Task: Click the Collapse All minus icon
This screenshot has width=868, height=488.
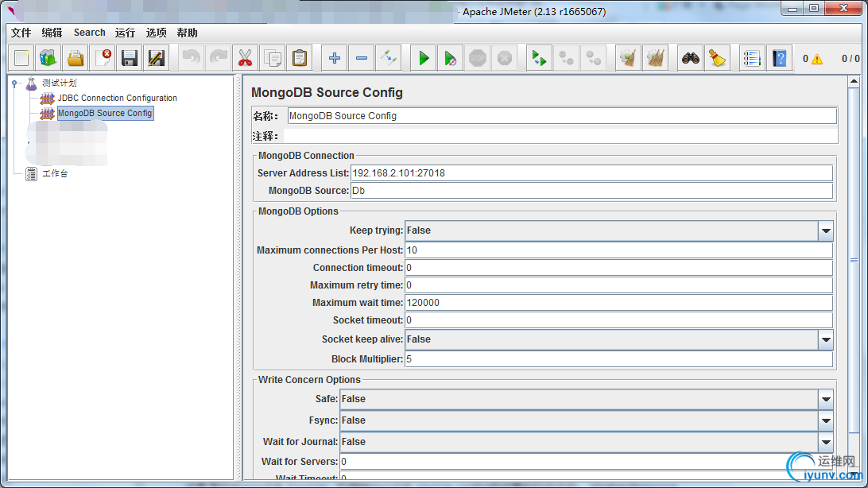Action: 362,58
